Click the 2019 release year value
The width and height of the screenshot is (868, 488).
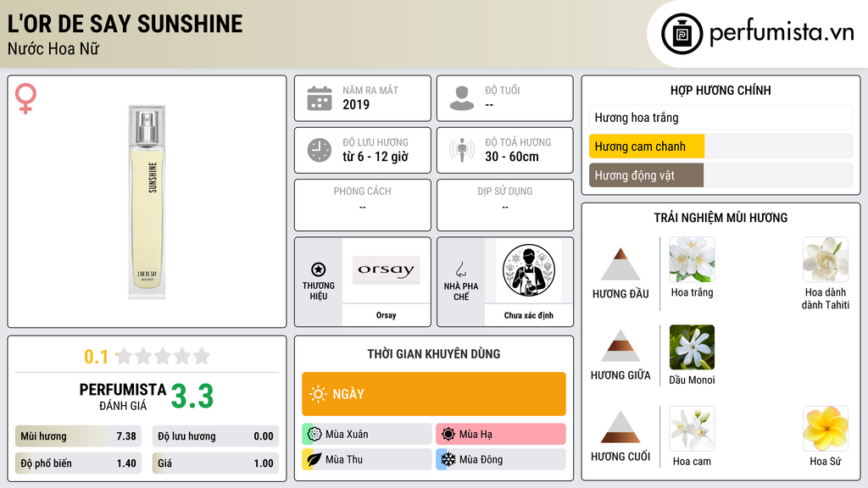[x=356, y=104]
